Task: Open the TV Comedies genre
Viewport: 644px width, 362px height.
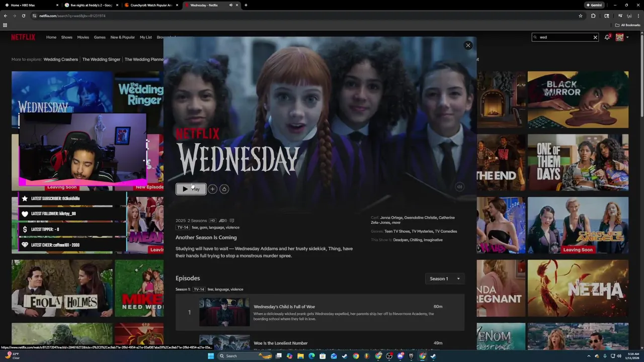Action: [446, 231]
